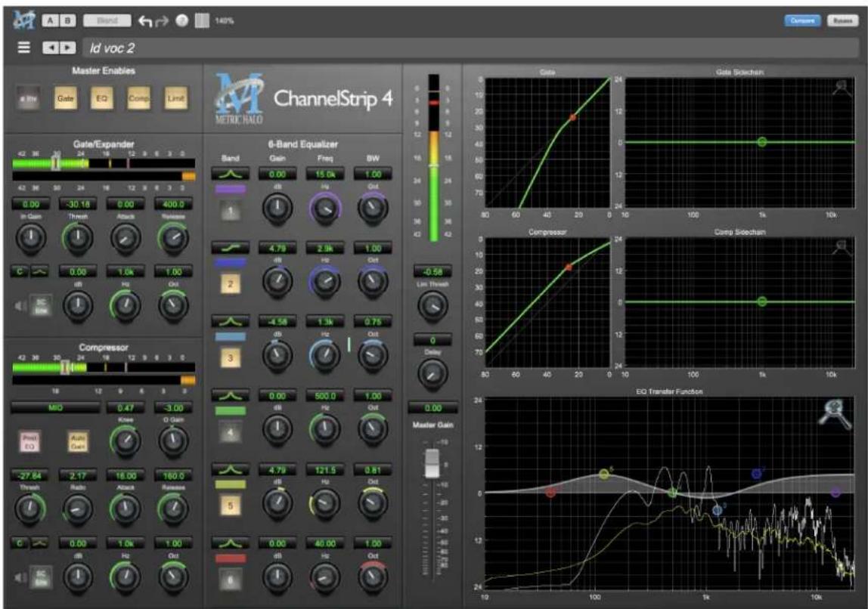Disable EQ band 5 button
This screenshot has width=868, height=609.
click(x=231, y=505)
